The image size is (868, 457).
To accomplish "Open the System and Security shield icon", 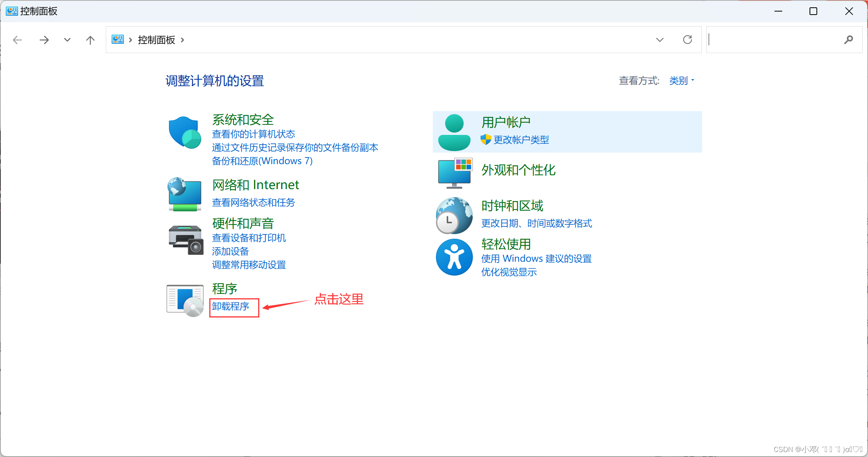I will click(185, 132).
